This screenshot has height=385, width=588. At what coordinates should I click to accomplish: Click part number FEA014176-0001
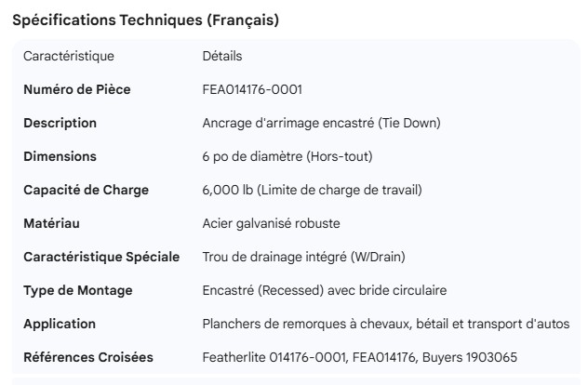point(251,89)
